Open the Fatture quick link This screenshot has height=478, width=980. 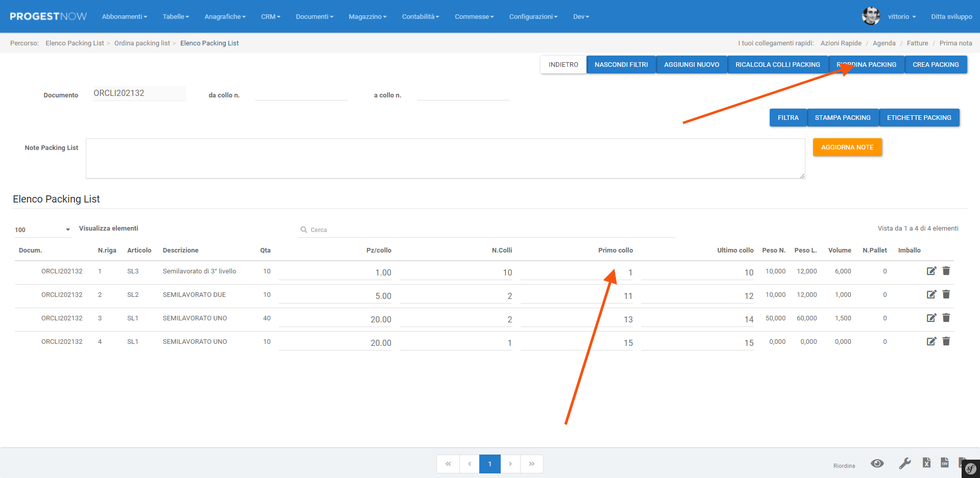pos(917,43)
